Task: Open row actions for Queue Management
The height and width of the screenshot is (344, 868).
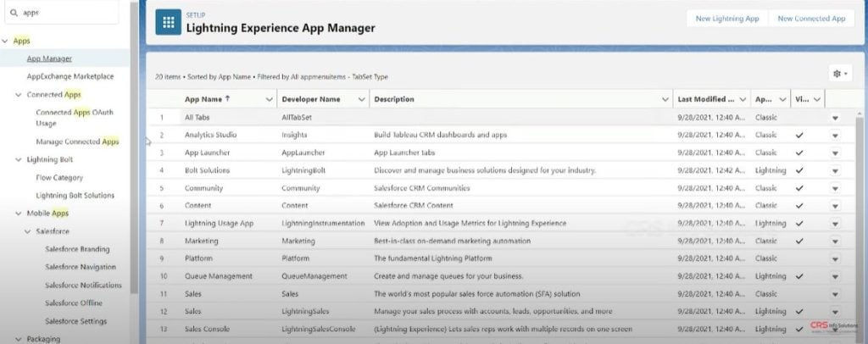Action: pyautogui.click(x=835, y=277)
